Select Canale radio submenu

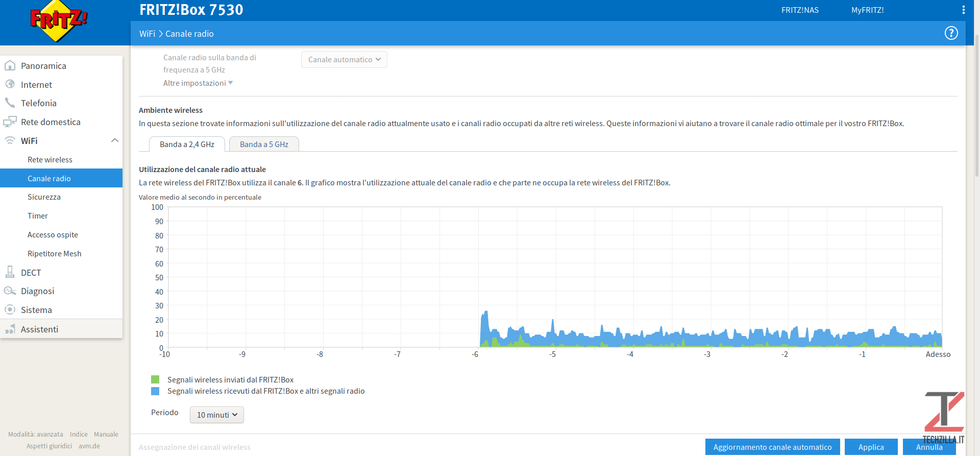61,178
